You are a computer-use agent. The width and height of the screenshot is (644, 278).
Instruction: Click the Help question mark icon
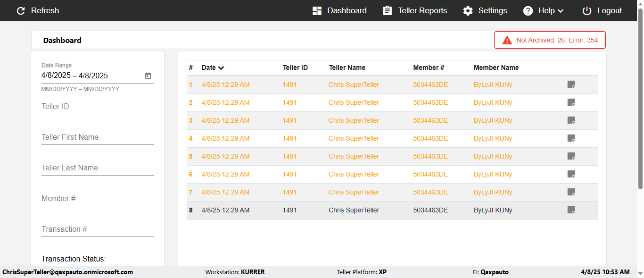[x=528, y=11]
